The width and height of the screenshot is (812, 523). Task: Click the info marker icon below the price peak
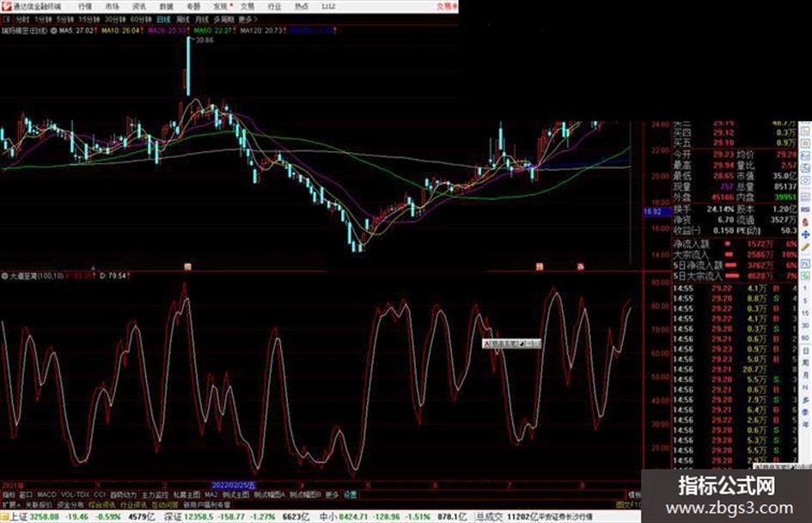(188, 267)
